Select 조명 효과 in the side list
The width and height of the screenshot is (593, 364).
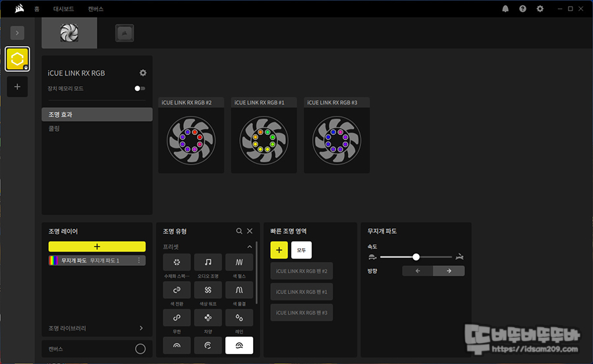coord(98,115)
